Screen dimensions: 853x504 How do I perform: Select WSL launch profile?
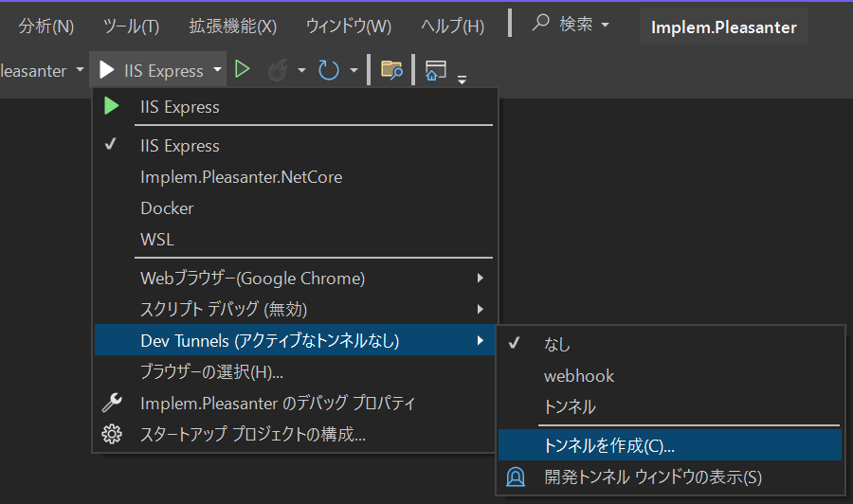(295, 240)
